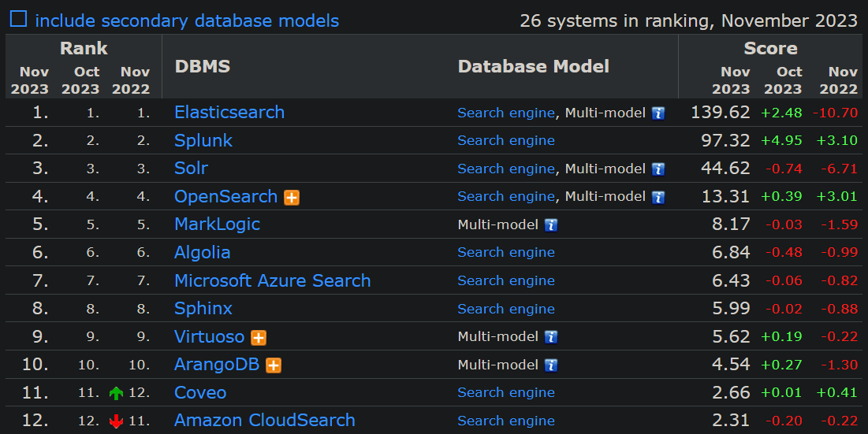Click orange plus icon next to ArangoDB

[x=274, y=365]
